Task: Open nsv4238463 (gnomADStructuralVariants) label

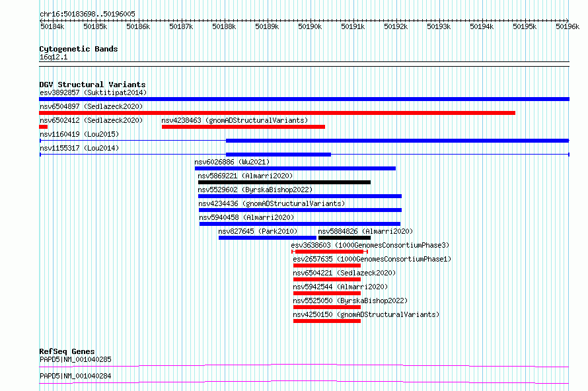Action: point(235,120)
